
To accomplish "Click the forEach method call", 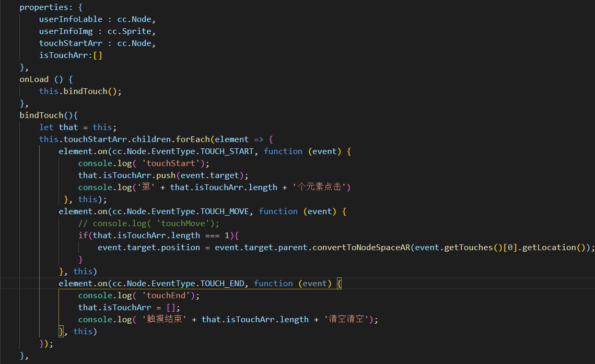I will [193, 139].
